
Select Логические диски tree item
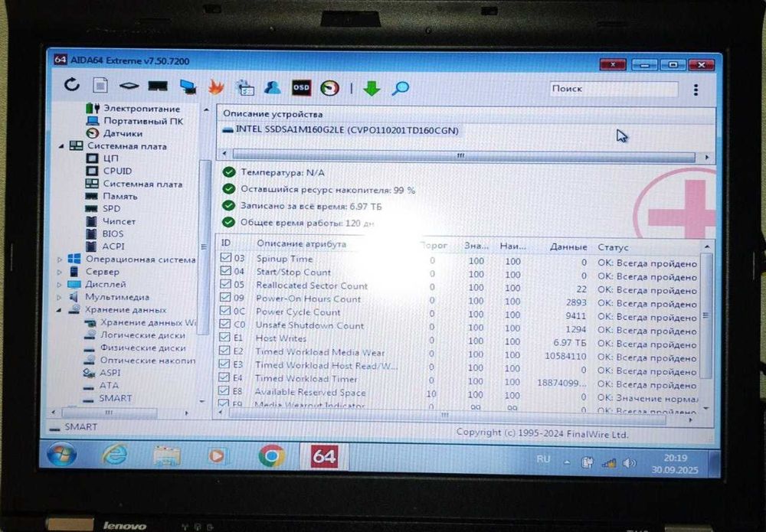(142, 335)
